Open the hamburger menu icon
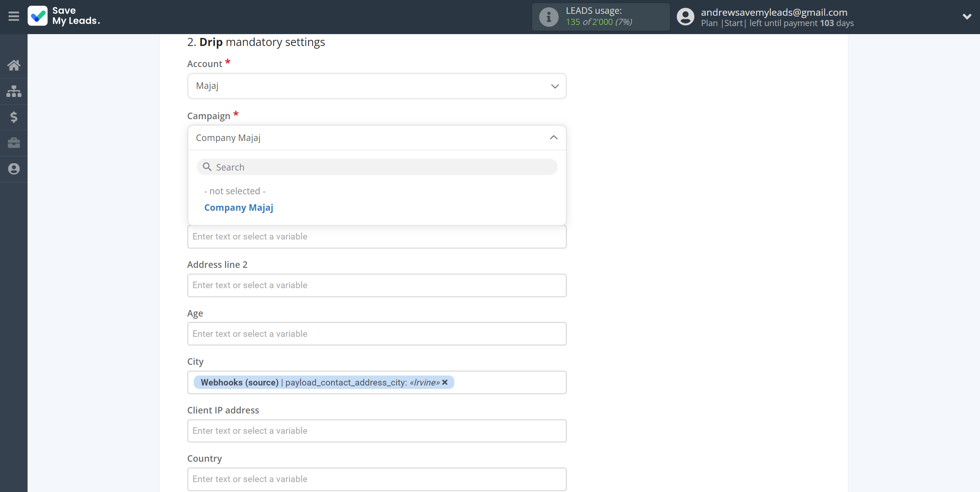The image size is (980, 492). [x=14, y=16]
